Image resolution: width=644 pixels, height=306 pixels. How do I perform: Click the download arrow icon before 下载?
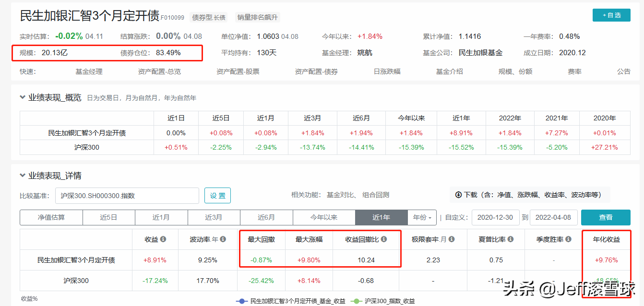click(458, 195)
